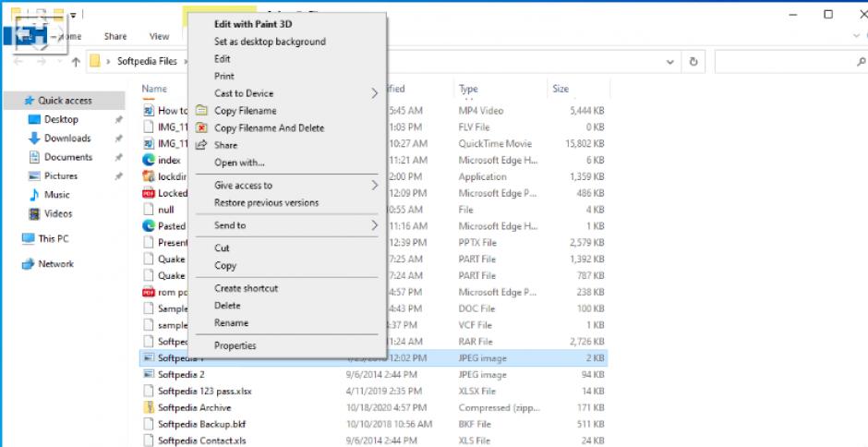Select Network in the sidebar

point(55,264)
